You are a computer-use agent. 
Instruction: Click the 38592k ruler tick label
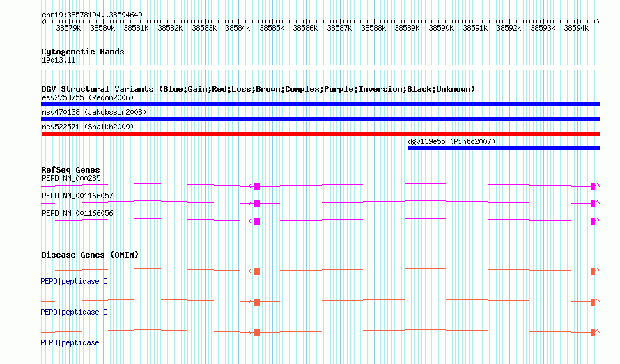coord(509,28)
